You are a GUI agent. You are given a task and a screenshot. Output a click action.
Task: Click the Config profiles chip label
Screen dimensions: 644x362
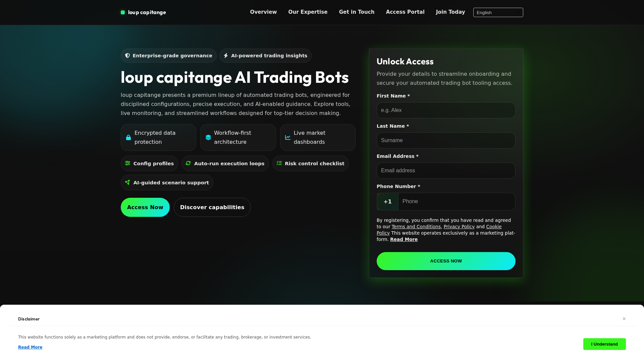154,164
